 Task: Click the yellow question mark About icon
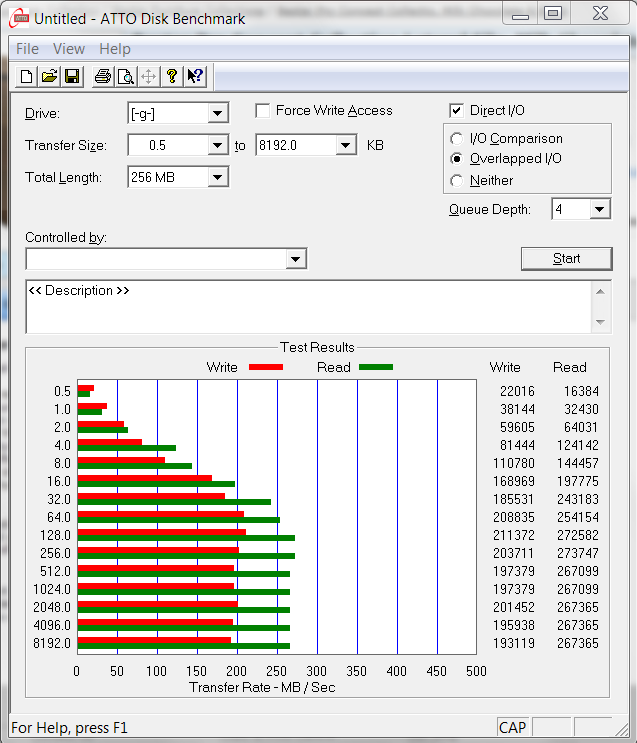pyautogui.click(x=172, y=77)
